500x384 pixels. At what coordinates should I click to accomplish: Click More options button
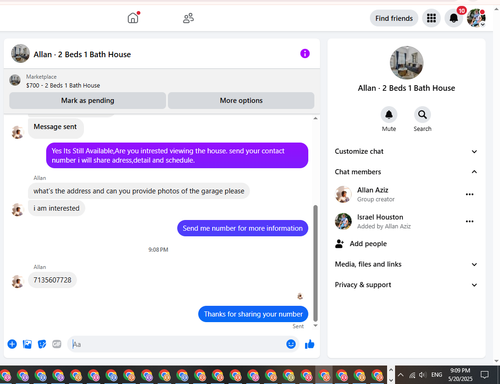(x=241, y=100)
